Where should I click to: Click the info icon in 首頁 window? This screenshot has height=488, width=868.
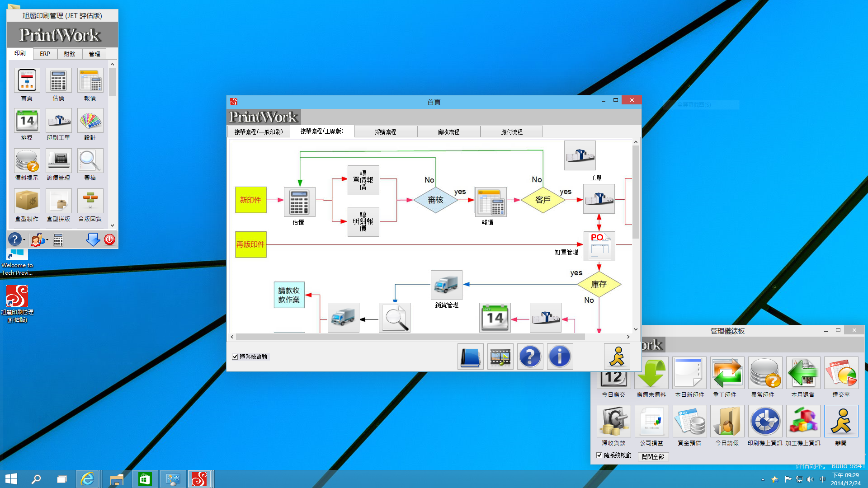[560, 357]
